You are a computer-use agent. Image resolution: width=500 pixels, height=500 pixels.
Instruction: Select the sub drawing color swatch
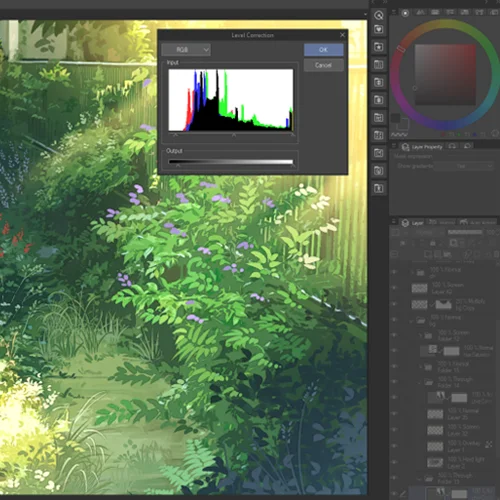tap(404, 124)
